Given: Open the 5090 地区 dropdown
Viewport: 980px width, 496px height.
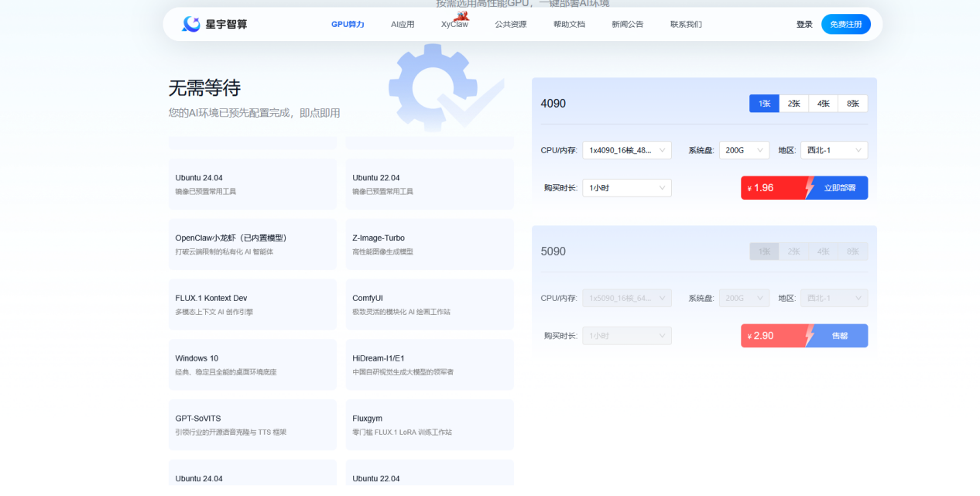Looking at the screenshot, I should [834, 298].
